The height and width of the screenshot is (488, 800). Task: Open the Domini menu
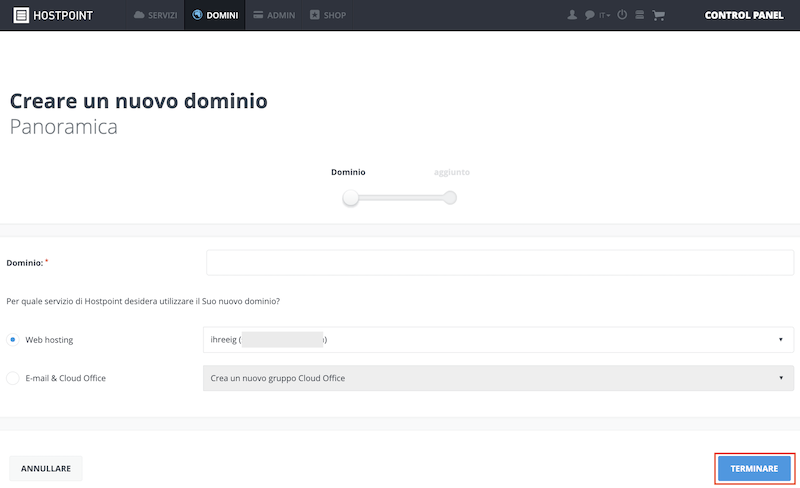click(215, 15)
